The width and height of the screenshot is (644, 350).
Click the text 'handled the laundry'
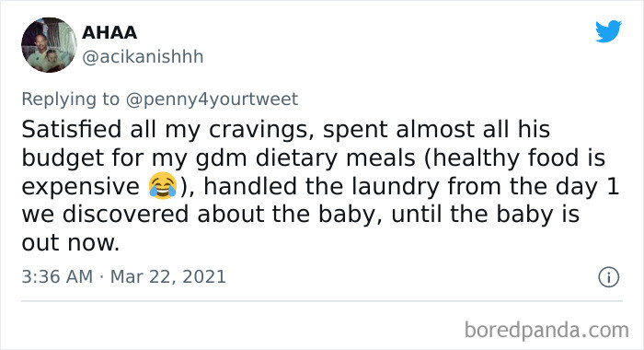(322, 186)
